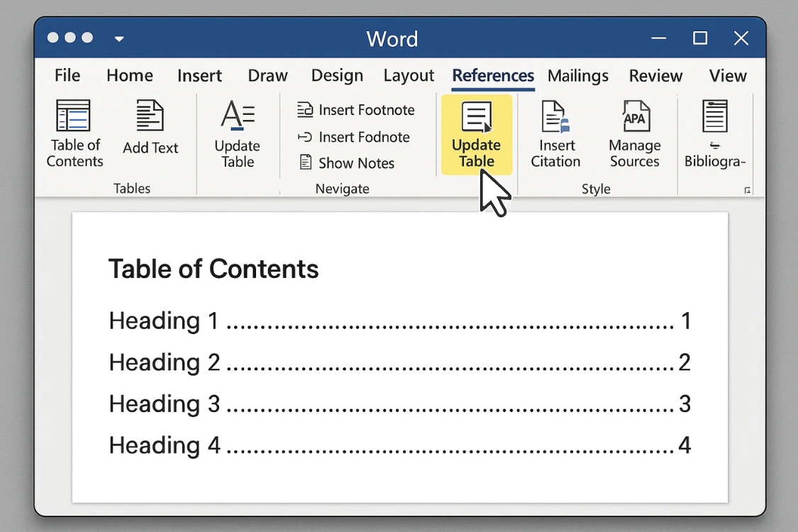Switch to the Mailings tab
The width and height of the screenshot is (798, 532).
pos(577,76)
